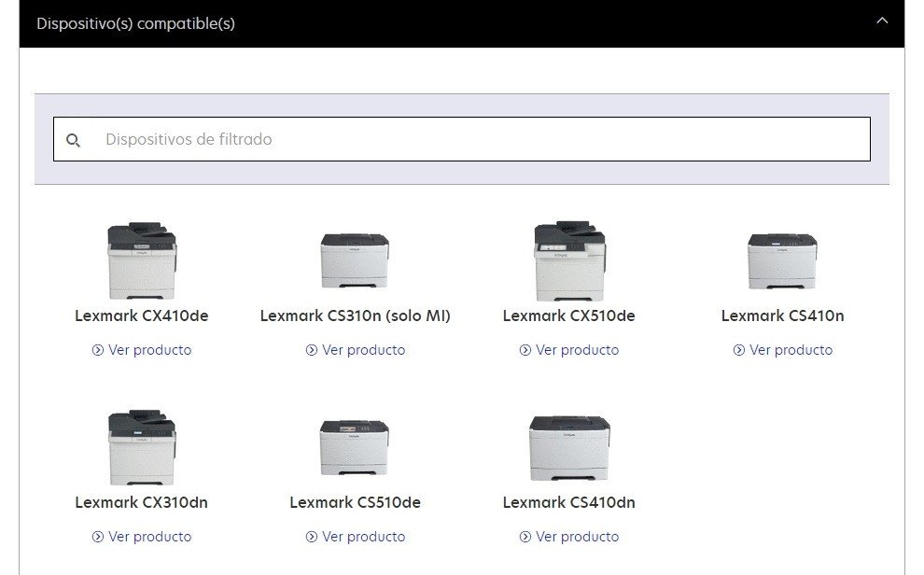This screenshot has height=575, width=924.
Task: Click Ver producto under Lexmark CS510de
Action: coord(356,537)
